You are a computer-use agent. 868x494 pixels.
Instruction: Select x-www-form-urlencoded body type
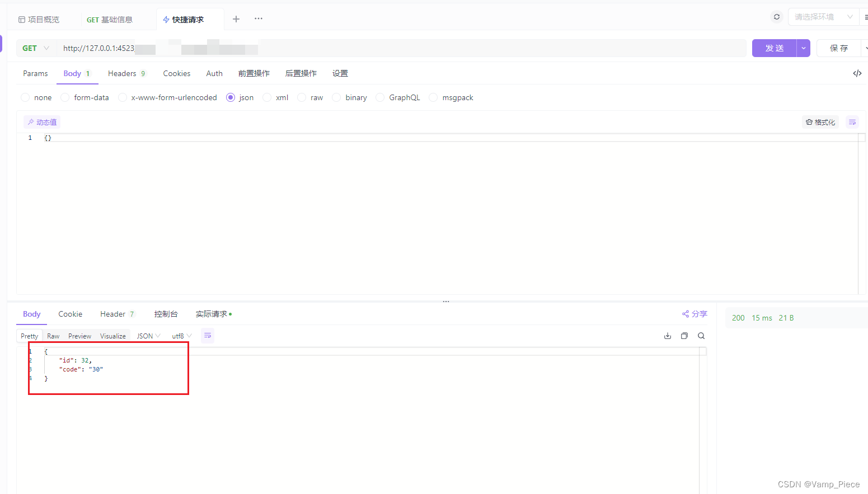[x=167, y=97]
